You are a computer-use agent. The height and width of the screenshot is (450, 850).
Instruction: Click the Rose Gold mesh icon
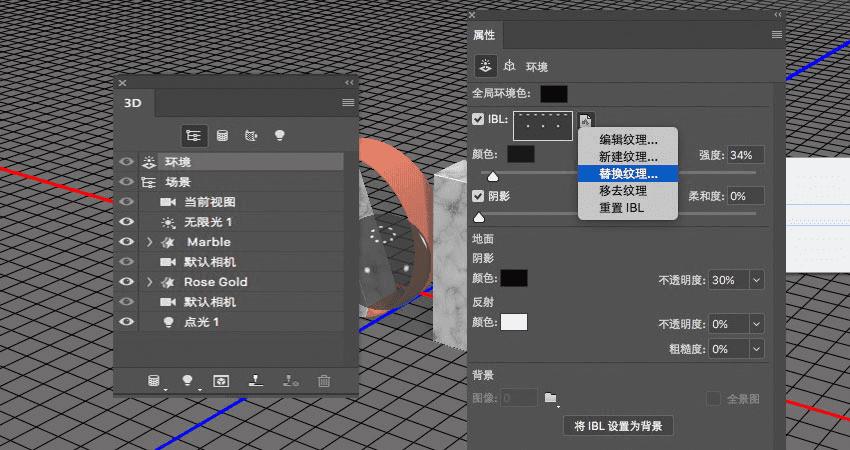tap(168, 282)
